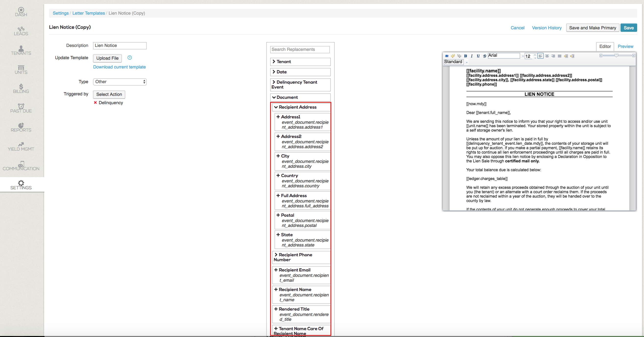Switch to the Preview tab
644x337 pixels.
click(625, 46)
